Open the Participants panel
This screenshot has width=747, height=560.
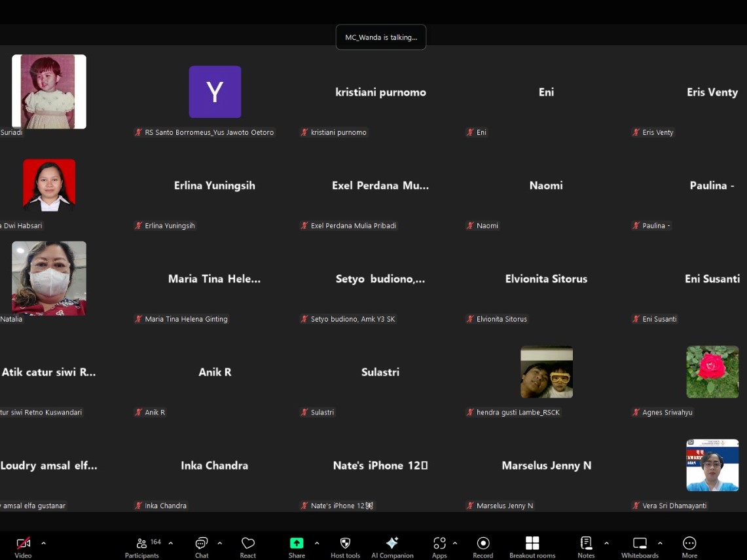[x=141, y=547]
